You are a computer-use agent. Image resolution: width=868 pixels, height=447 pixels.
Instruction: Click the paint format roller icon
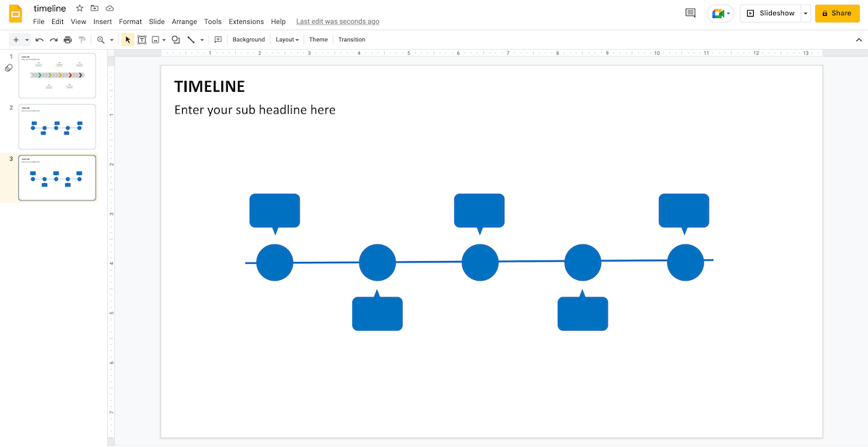click(x=82, y=40)
